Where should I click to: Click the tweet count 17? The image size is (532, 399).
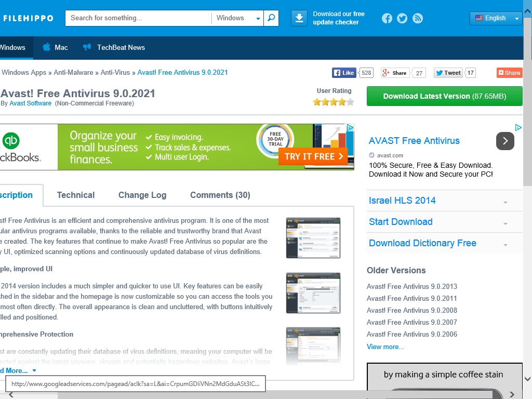coord(470,73)
